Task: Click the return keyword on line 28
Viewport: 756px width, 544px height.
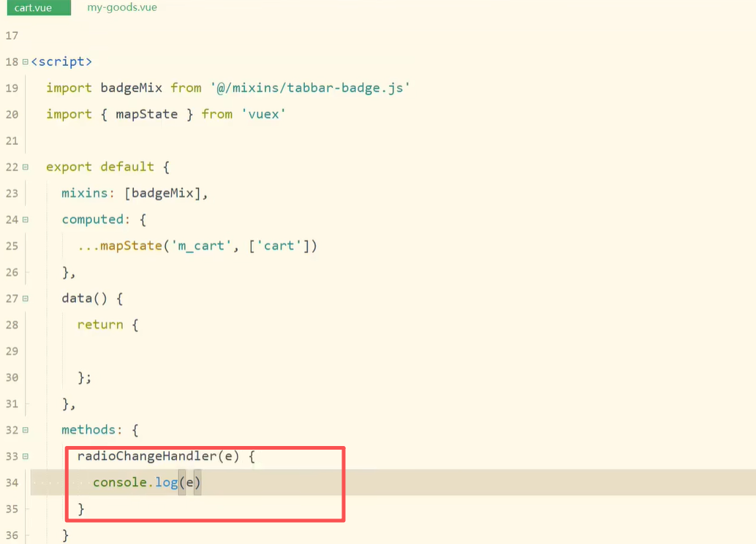Action: [100, 325]
